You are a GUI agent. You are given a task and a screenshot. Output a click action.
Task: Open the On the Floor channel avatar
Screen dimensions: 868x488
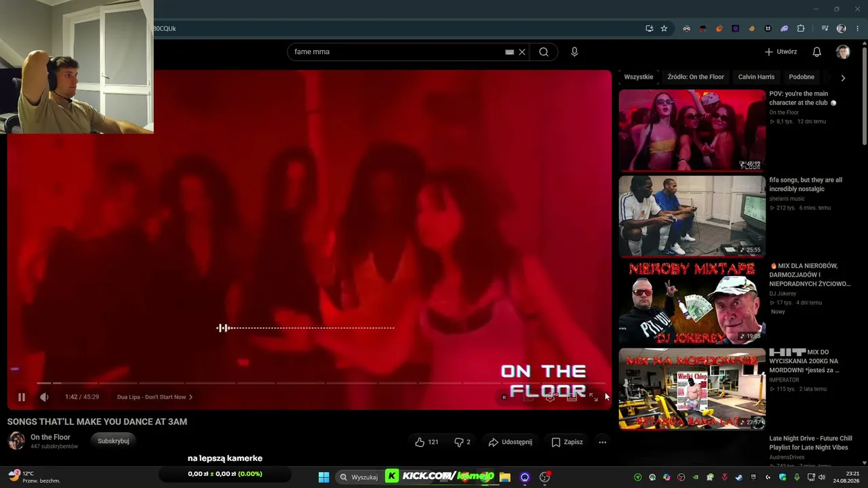(x=16, y=441)
